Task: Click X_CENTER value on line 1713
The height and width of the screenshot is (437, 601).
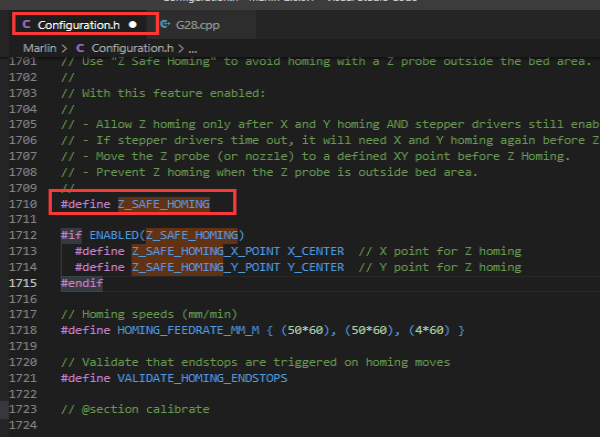Action: (x=316, y=251)
